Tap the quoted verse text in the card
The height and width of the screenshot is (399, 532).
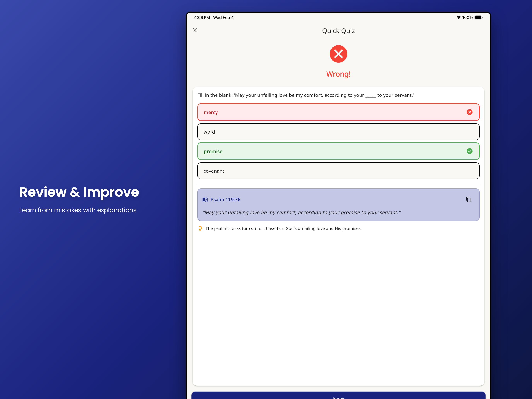302,212
